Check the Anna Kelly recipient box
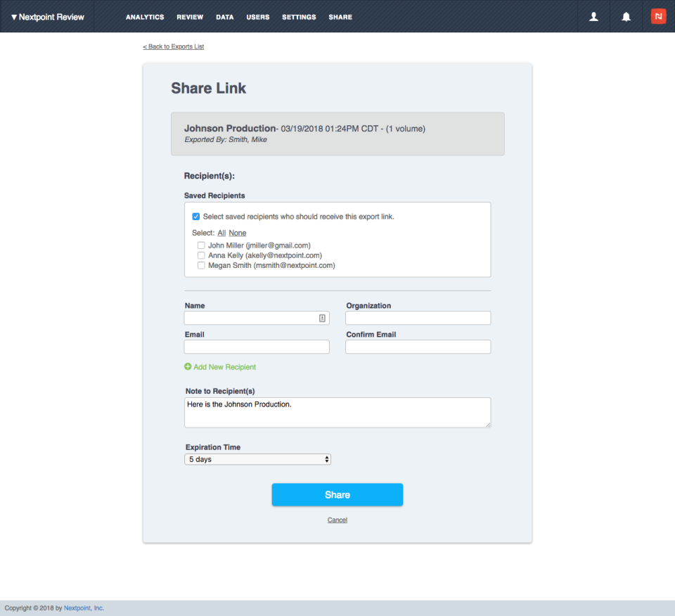 point(201,255)
